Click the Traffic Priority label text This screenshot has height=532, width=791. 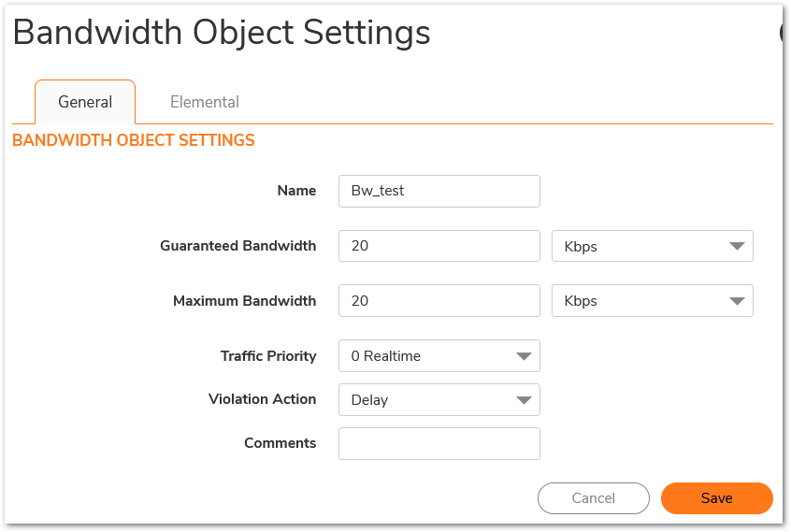click(268, 356)
